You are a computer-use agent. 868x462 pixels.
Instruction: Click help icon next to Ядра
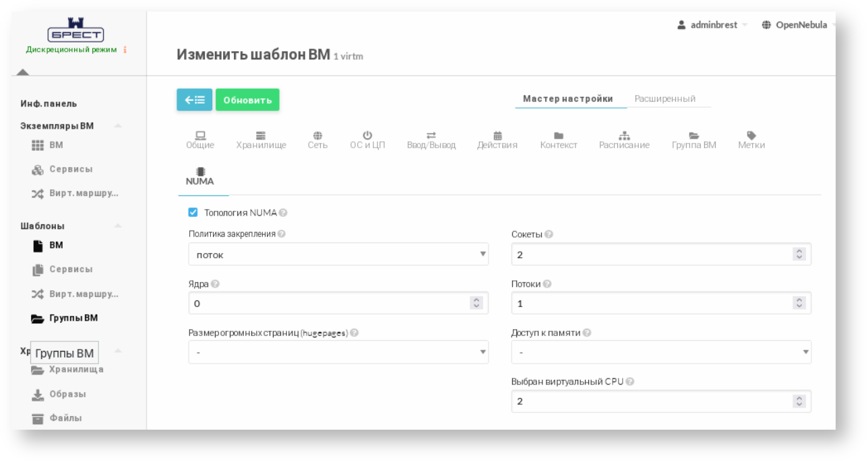tap(215, 284)
